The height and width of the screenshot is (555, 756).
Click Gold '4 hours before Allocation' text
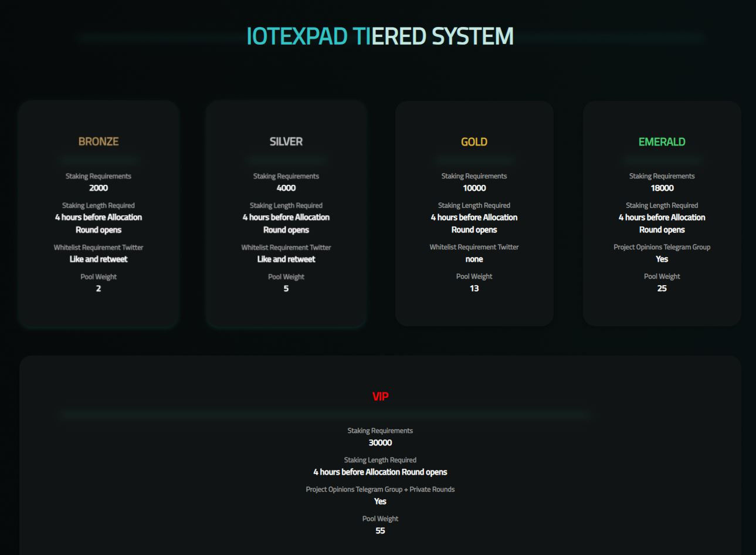click(474, 217)
